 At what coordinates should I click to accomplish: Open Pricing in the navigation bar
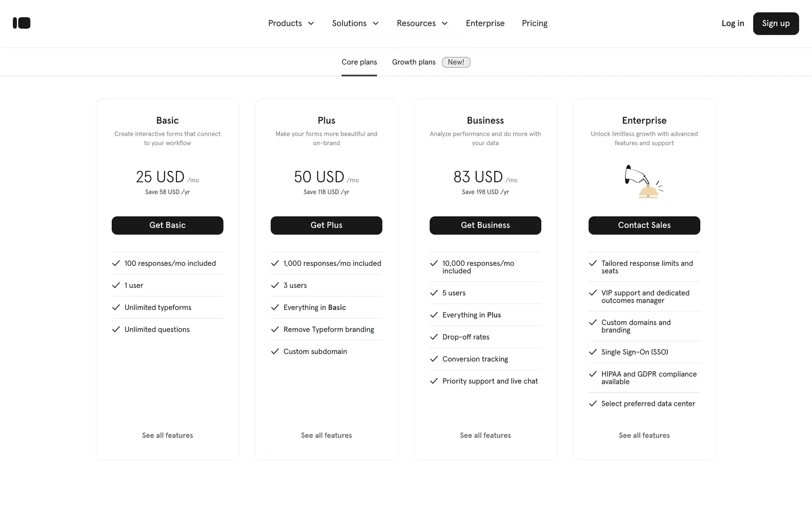[535, 23]
